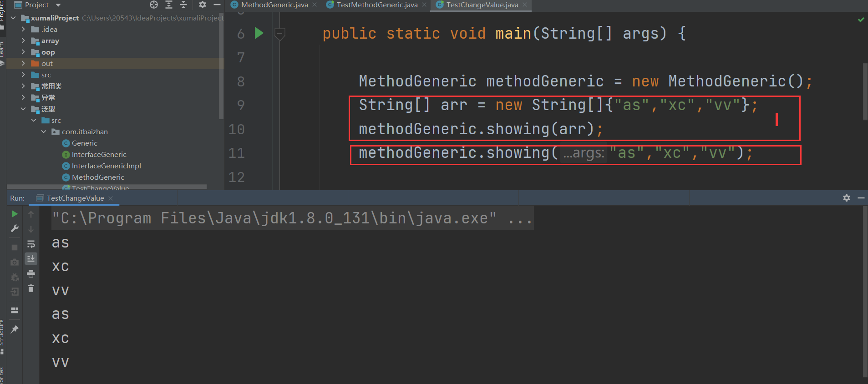Collapse the 泛型 module folder
The image size is (868, 384).
[x=23, y=109]
